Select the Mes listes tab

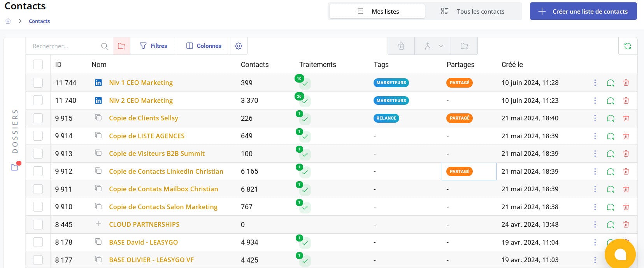377,11
